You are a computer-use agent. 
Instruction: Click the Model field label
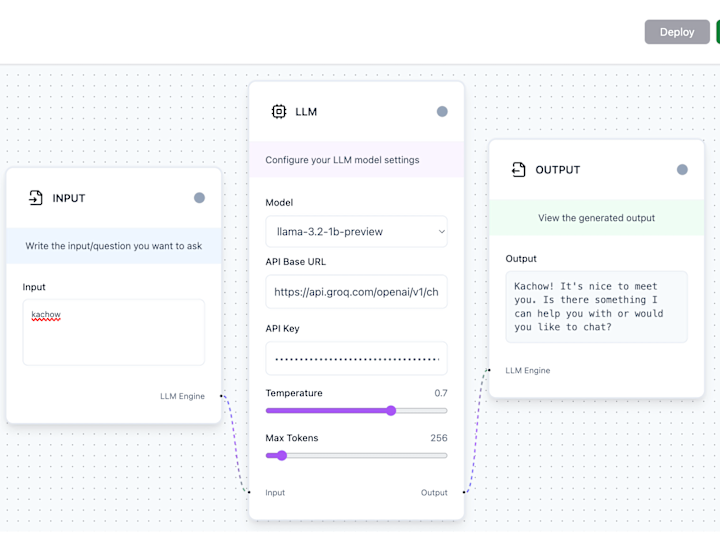(279, 202)
